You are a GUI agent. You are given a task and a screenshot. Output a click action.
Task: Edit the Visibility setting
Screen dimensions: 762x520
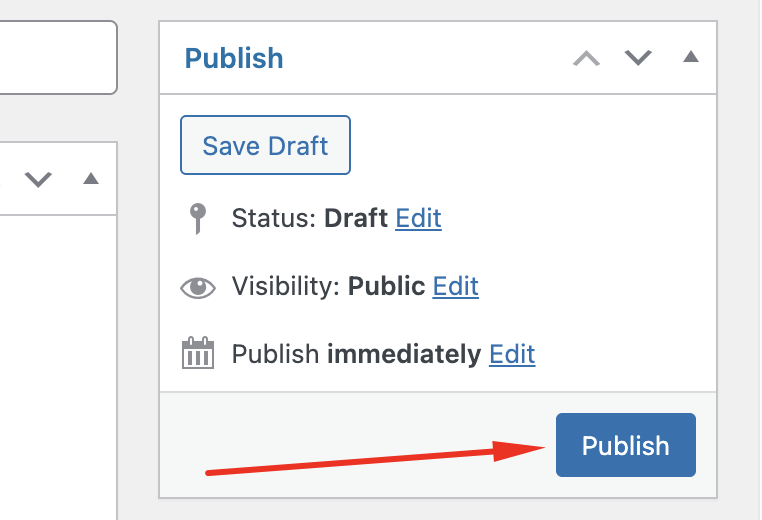455,286
